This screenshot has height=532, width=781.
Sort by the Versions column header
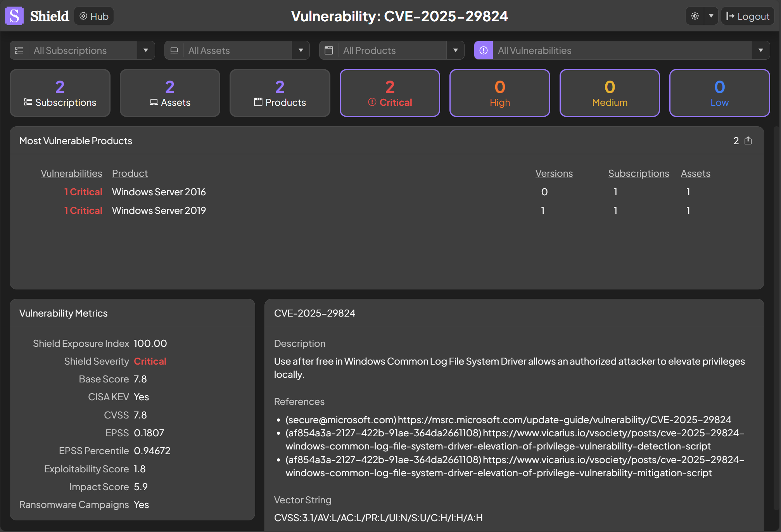click(554, 173)
